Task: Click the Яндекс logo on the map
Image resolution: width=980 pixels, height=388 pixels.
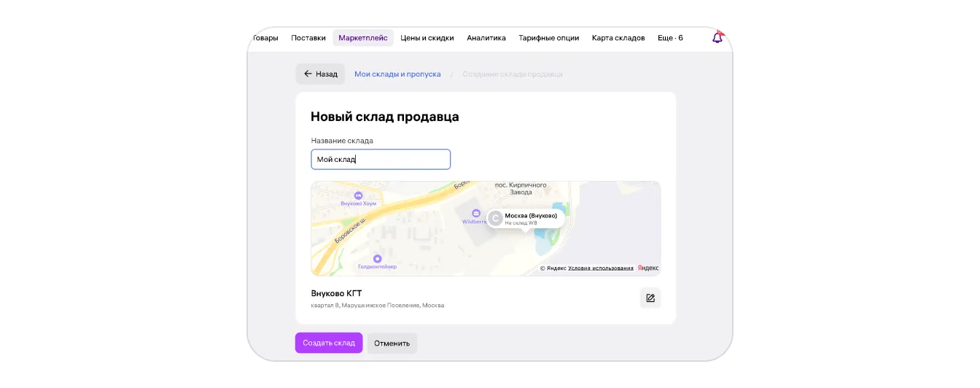Action: point(648,268)
